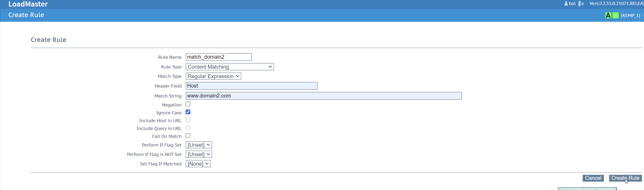This screenshot has width=644, height=190.
Task: Tick the Include Host in URL checkbox
Action: pyautogui.click(x=188, y=120)
